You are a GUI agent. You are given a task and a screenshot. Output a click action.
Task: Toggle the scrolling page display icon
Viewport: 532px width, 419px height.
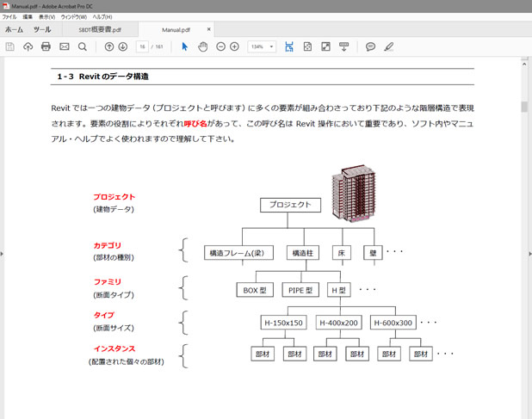click(x=289, y=46)
